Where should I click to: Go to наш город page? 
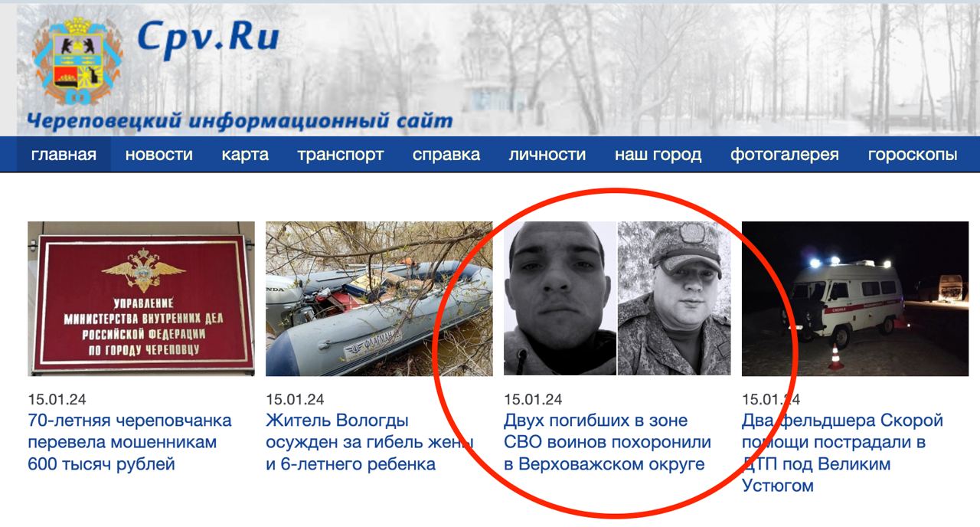(658, 155)
